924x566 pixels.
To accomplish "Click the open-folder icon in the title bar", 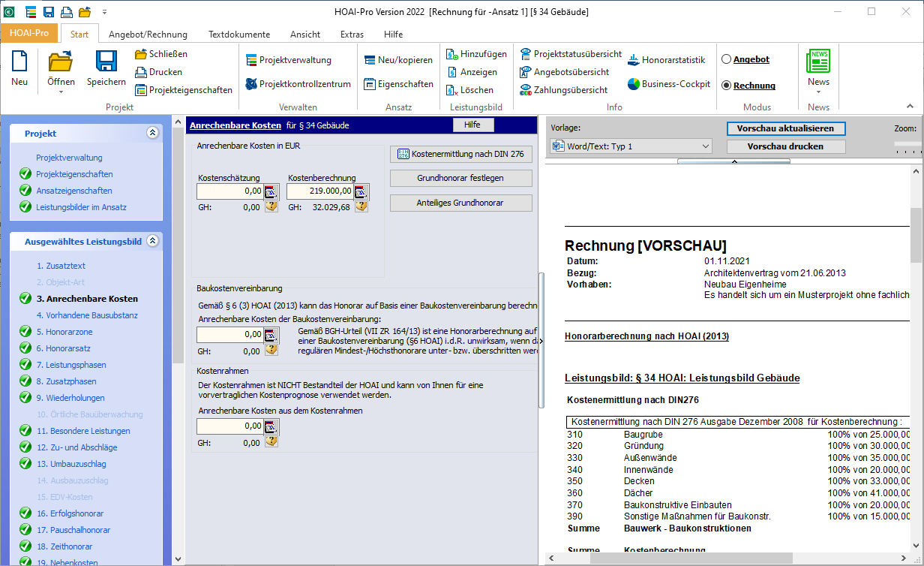I will click(85, 11).
